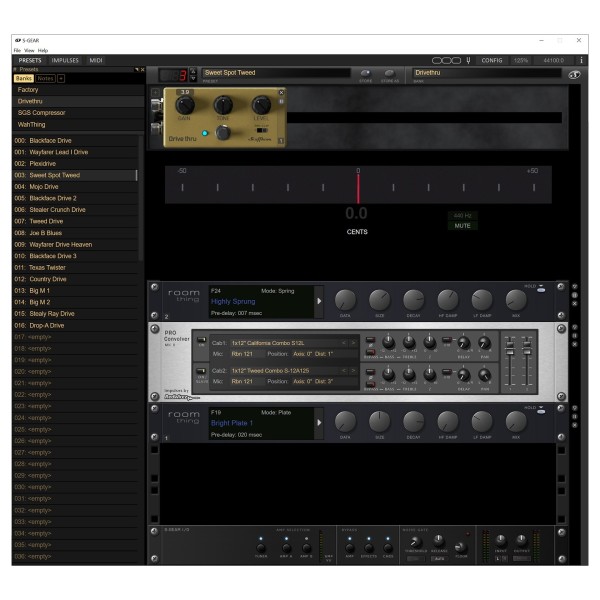Click the I/O Output level knob
Image resolution: width=600 pixels, height=600 pixels.
click(521, 541)
